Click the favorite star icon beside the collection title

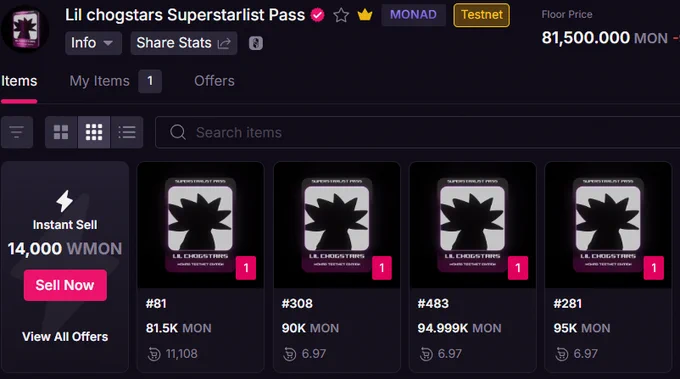click(x=341, y=15)
